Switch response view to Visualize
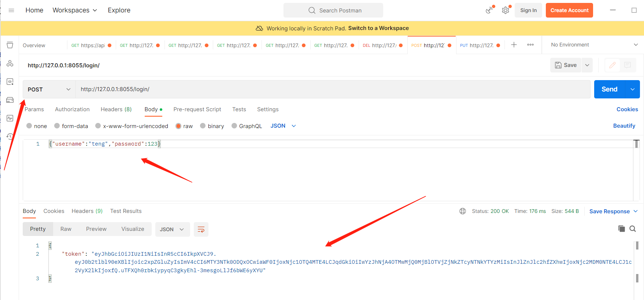The height and width of the screenshot is (300, 644). (x=133, y=229)
